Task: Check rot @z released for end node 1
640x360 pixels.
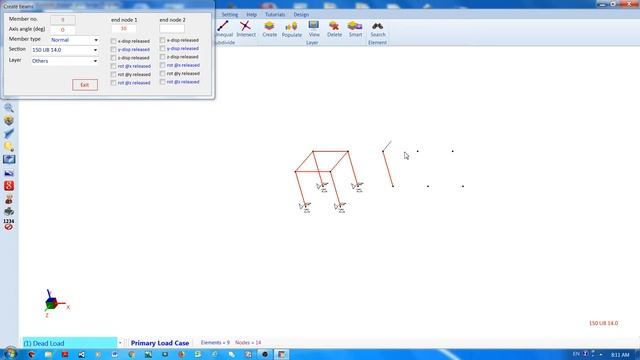Action: 113,83
